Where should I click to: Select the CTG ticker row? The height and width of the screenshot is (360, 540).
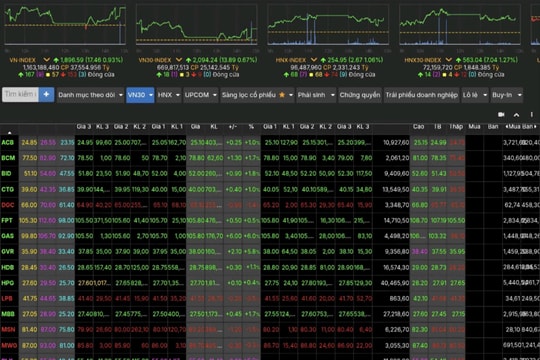(x=8, y=189)
